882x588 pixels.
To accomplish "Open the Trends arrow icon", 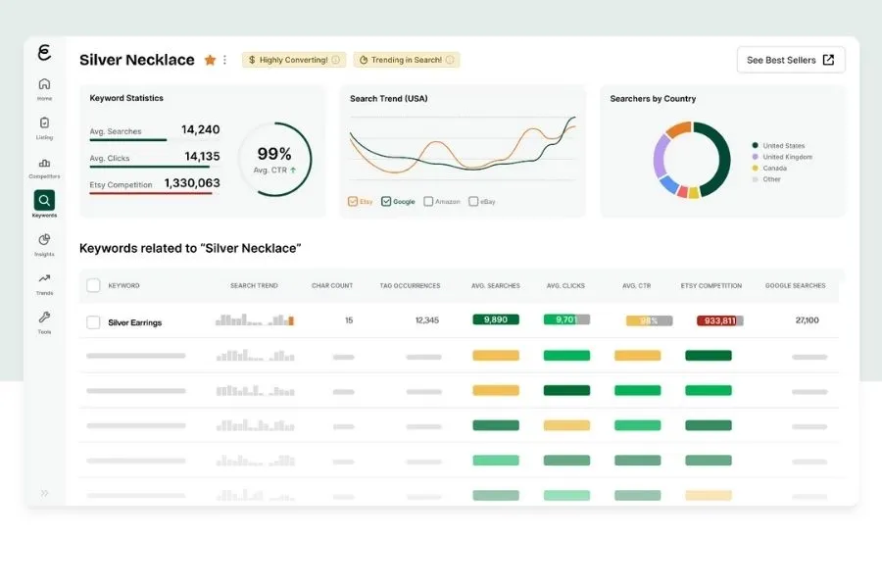I will (44, 278).
